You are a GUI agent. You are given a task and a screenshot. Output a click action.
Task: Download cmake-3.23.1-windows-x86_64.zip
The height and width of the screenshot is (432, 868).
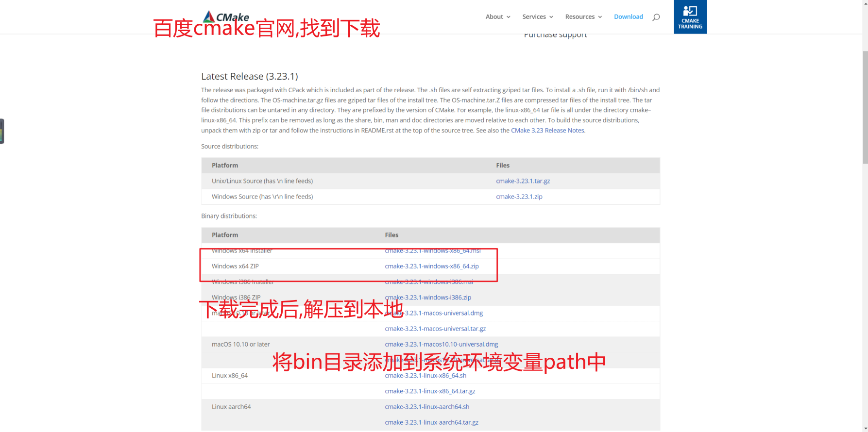tap(431, 266)
